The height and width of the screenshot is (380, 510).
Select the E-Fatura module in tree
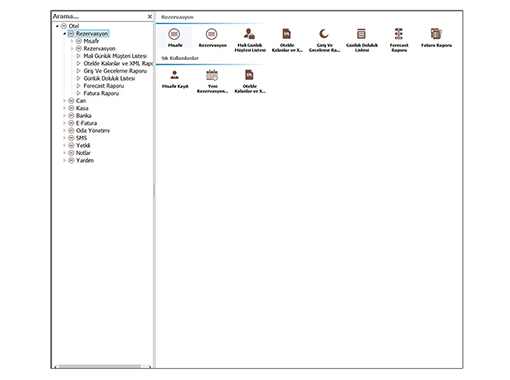(83, 123)
